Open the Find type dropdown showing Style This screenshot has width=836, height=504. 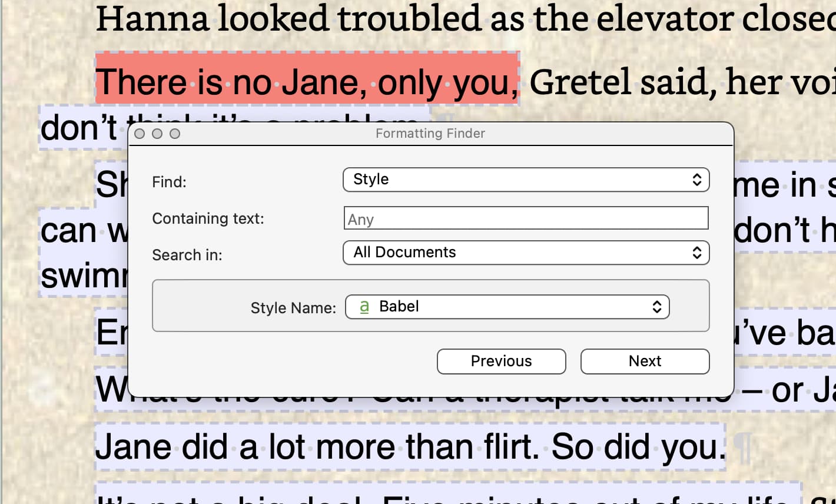pyautogui.click(x=526, y=180)
